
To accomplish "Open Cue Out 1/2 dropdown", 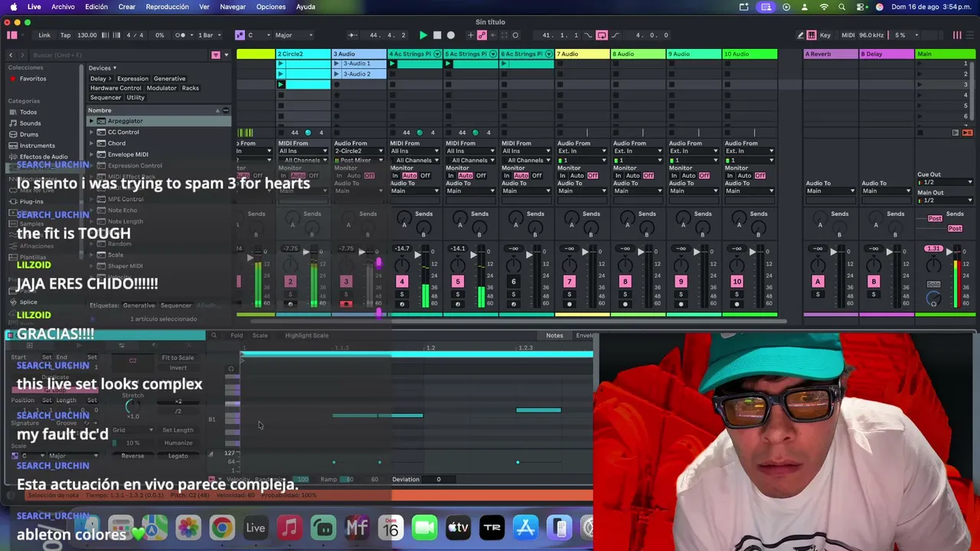I will pos(946,182).
